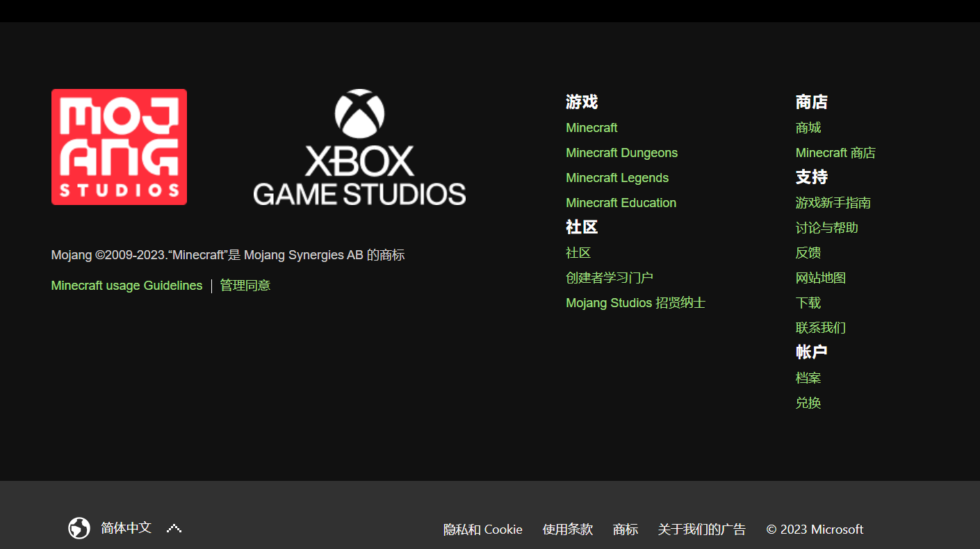Open the 兑换 redeem link
980x549 pixels.
click(808, 403)
